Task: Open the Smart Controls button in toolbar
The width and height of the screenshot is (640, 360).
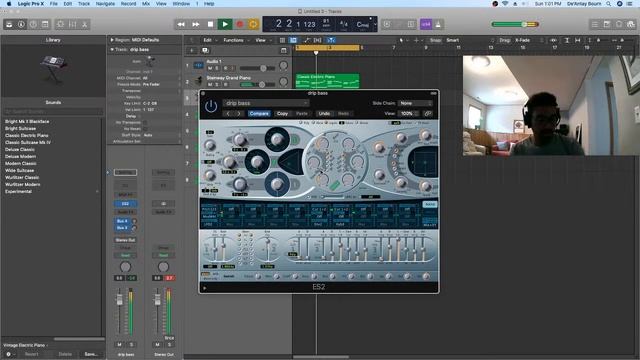Action: 60,24
